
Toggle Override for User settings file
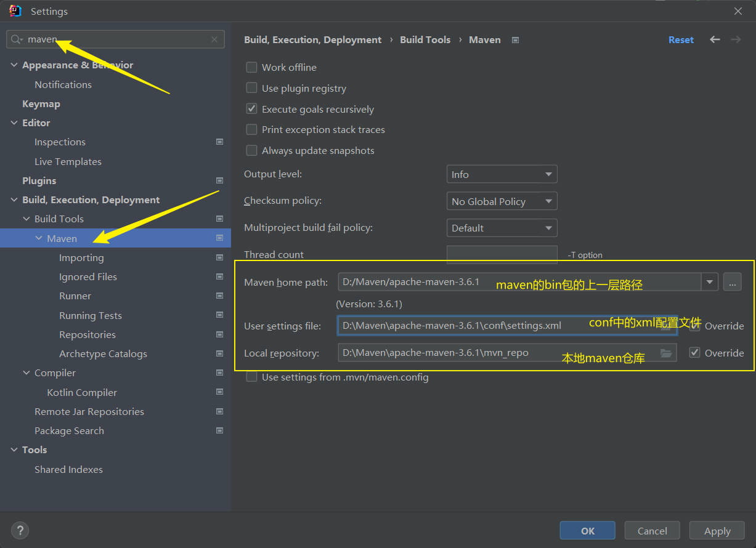pyautogui.click(x=694, y=326)
